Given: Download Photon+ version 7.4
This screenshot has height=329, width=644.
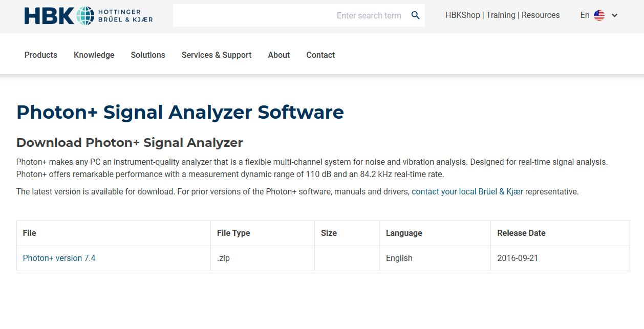Looking at the screenshot, I should point(59,258).
